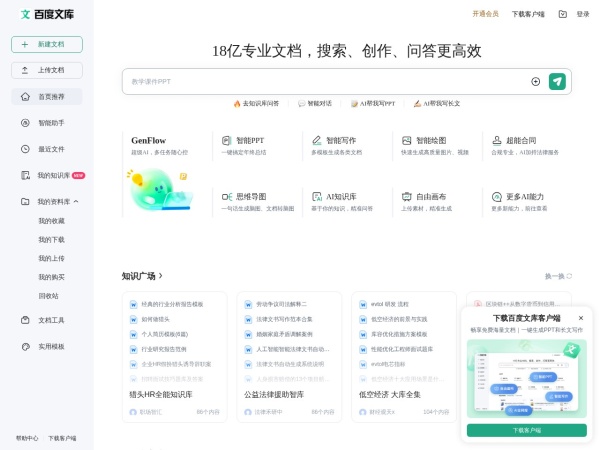
Task: Select 回收站 under 我的资料库
Action: point(48,296)
